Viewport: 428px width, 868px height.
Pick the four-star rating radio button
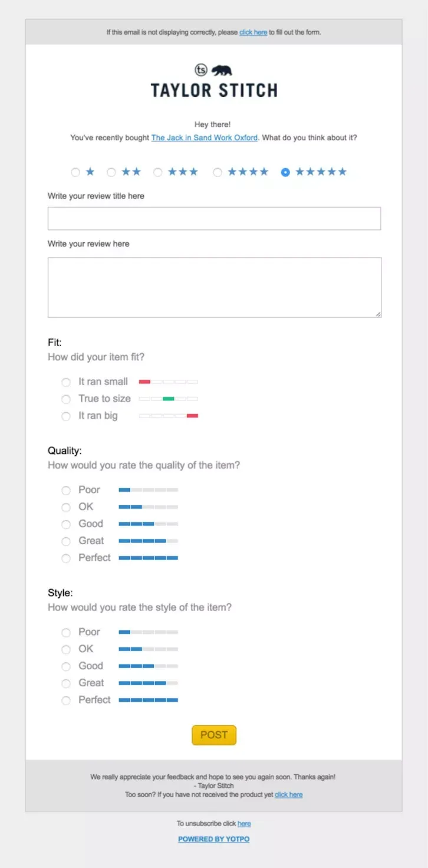[x=218, y=172]
